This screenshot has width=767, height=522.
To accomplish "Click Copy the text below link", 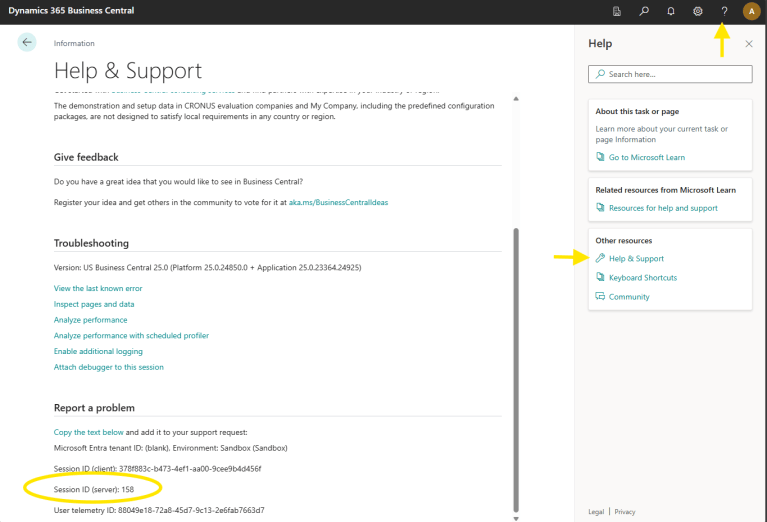I will tap(89, 432).
